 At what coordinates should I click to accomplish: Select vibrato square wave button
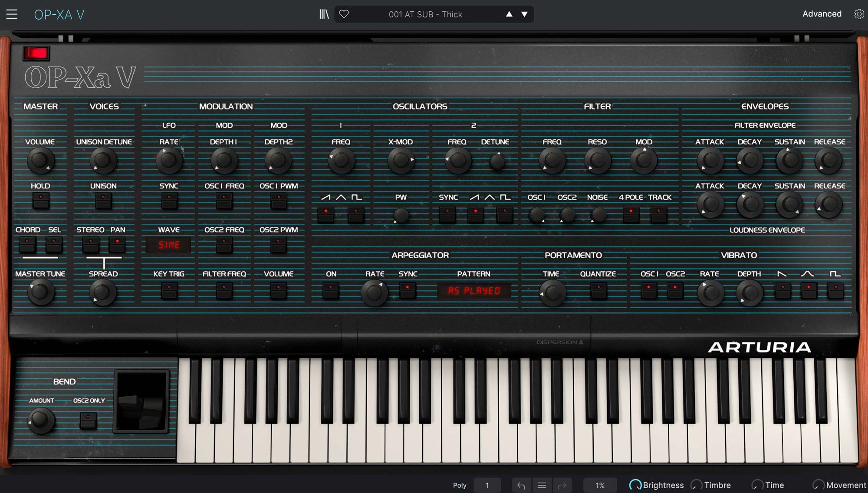tap(835, 290)
